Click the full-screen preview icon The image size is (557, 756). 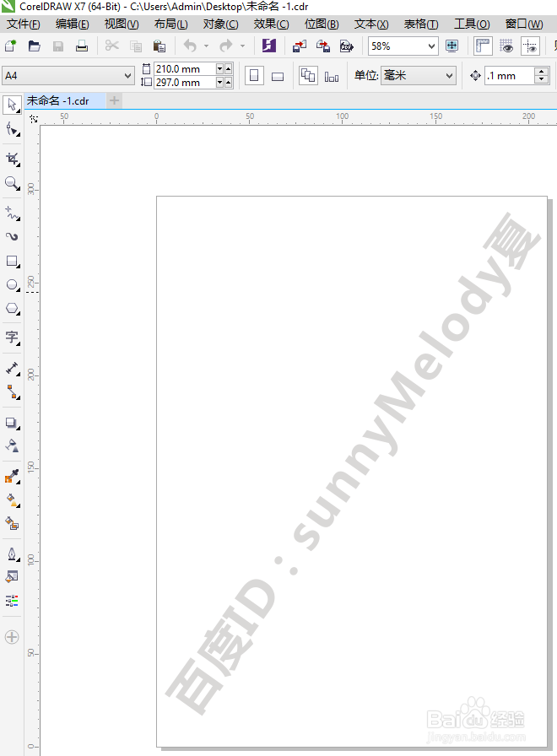click(x=452, y=46)
